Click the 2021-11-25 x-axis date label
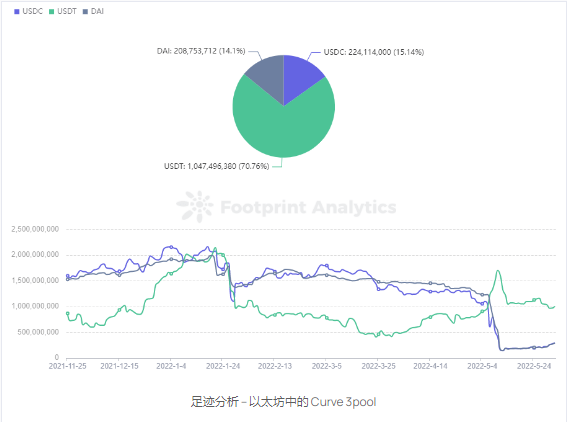 click(68, 366)
